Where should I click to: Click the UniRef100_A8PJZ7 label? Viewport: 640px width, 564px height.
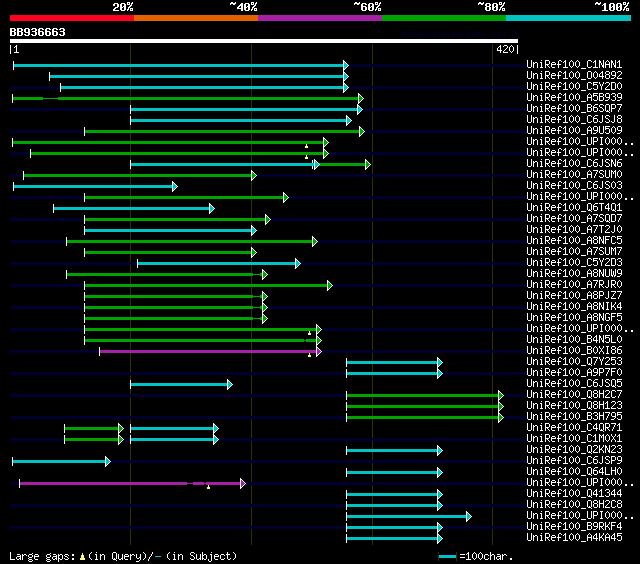pyautogui.click(x=574, y=296)
